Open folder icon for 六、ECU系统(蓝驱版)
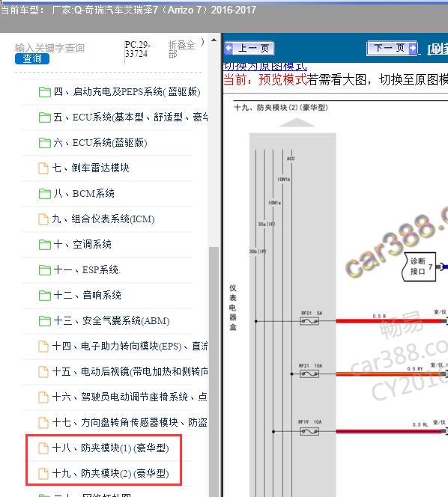The image size is (448, 497). [x=45, y=143]
